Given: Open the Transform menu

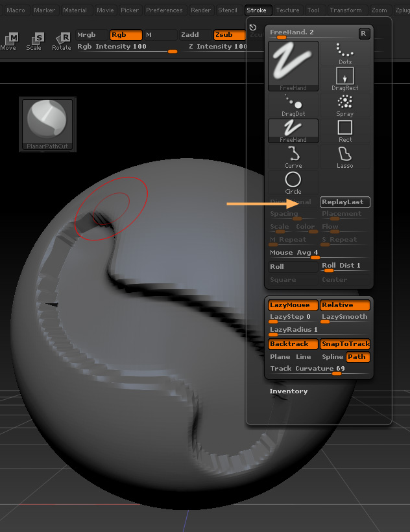Looking at the screenshot, I should pos(346,10).
